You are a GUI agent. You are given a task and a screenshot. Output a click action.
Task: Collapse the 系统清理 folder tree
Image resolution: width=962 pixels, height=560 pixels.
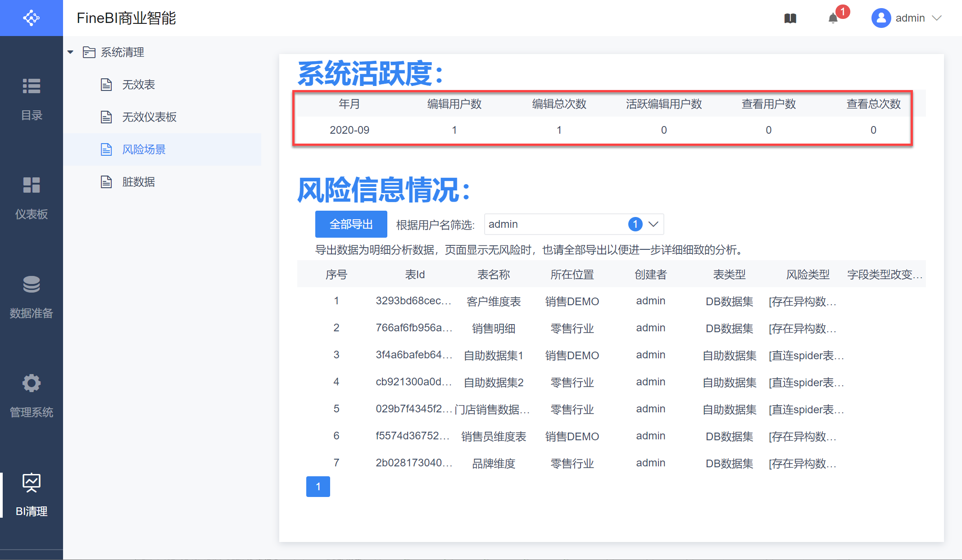coord(71,52)
